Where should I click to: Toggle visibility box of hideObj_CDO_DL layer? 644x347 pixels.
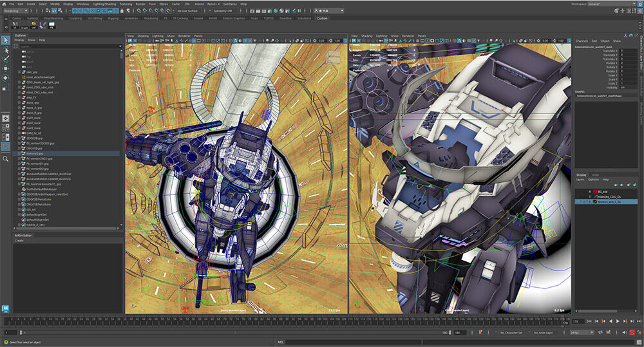click(578, 196)
